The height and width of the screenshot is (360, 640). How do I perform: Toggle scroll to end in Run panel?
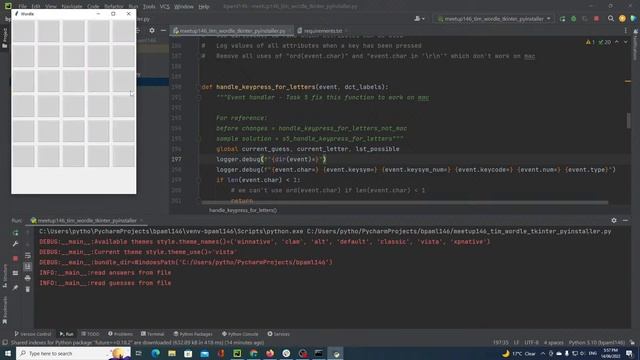click(x=28, y=267)
